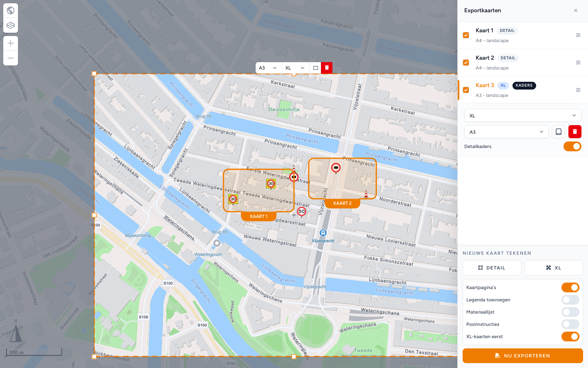Expand the A3 paper size dropdown in panel
Viewport: 588px width, 368px height.
506,132
